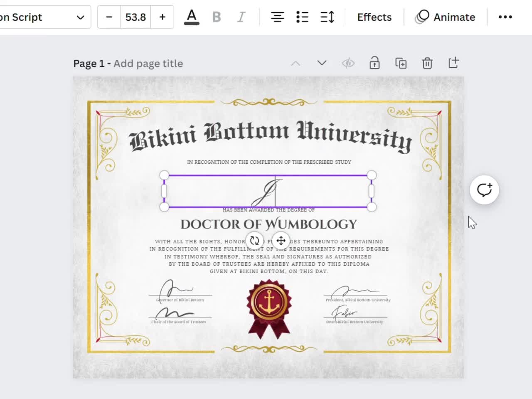Expand the down chevron to move page down
Screen dimensions: 532x399
321,63
